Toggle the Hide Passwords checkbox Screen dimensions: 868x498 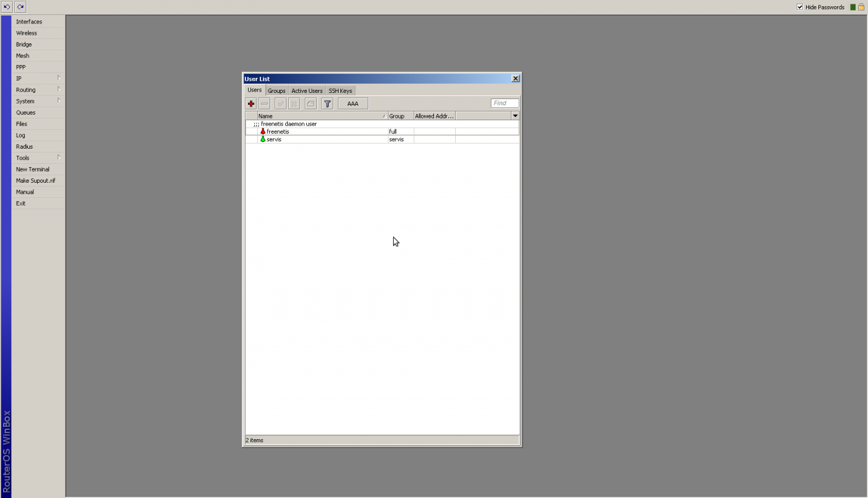pyautogui.click(x=800, y=7)
